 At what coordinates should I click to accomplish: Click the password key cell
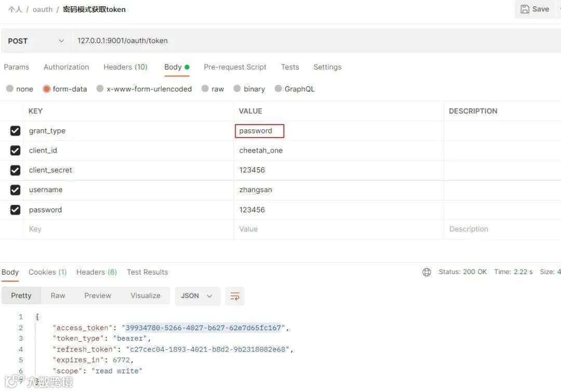tap(128, 210)
